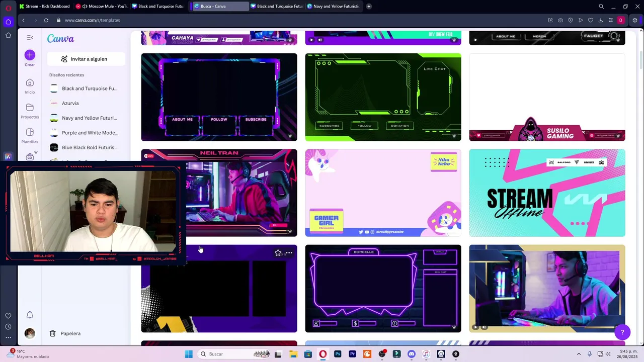
Task: Open the weather widget in taskbar
Action: [28, 354]
